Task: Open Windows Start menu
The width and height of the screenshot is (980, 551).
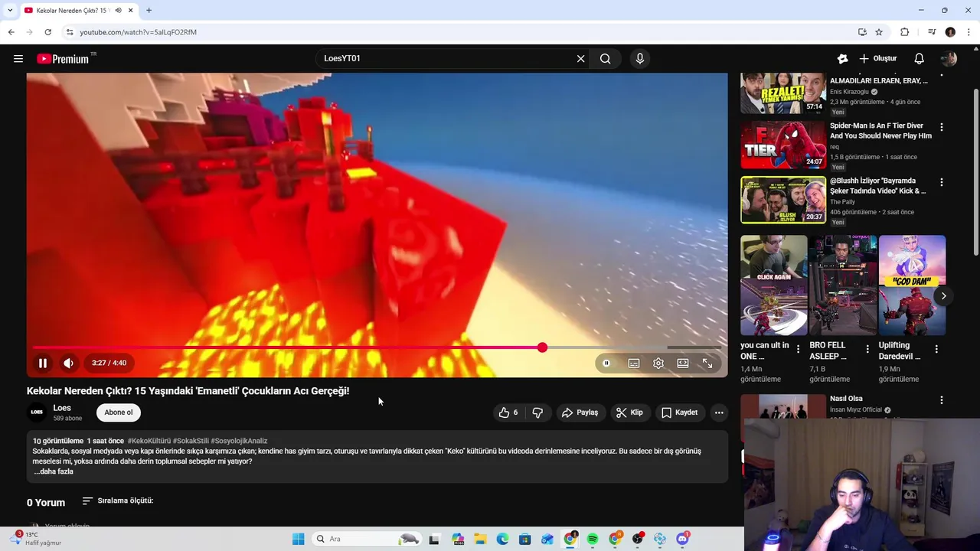Action: (298, 539)
